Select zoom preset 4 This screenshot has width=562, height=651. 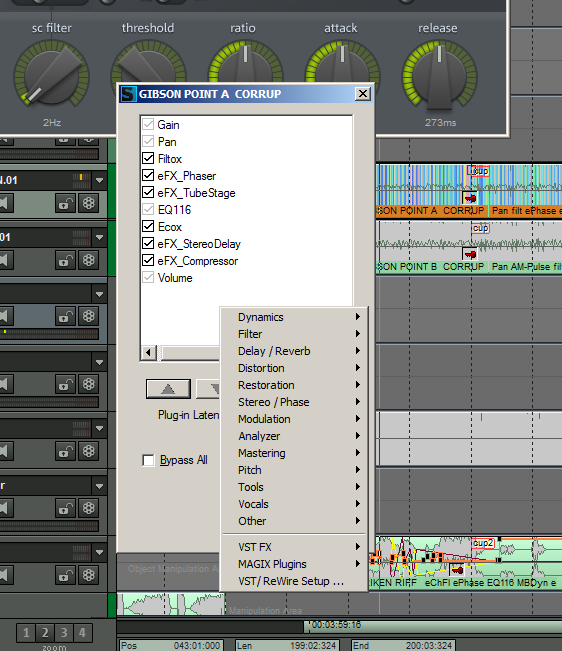82,633
